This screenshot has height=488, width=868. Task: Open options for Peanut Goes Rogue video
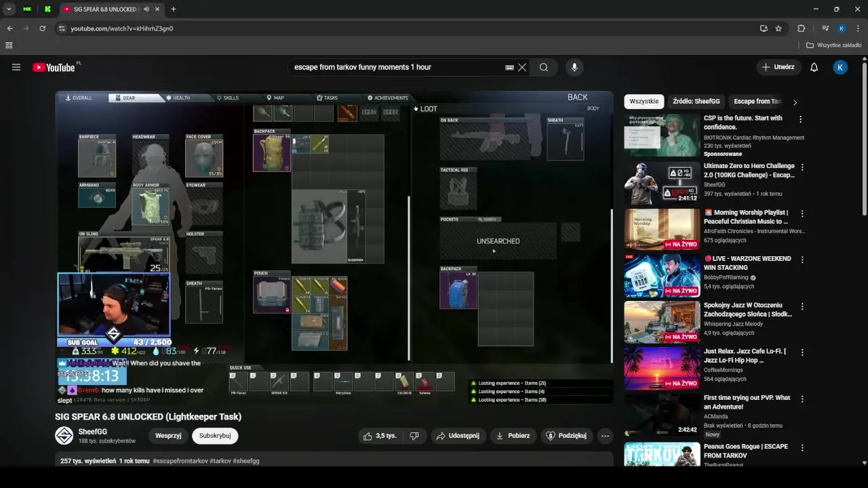[801, 448]
